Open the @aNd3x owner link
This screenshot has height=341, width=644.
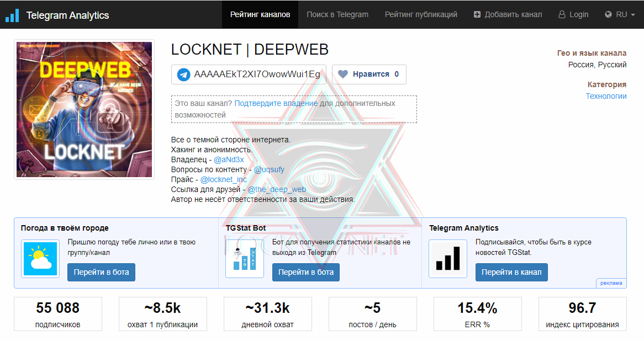point(229,159)
